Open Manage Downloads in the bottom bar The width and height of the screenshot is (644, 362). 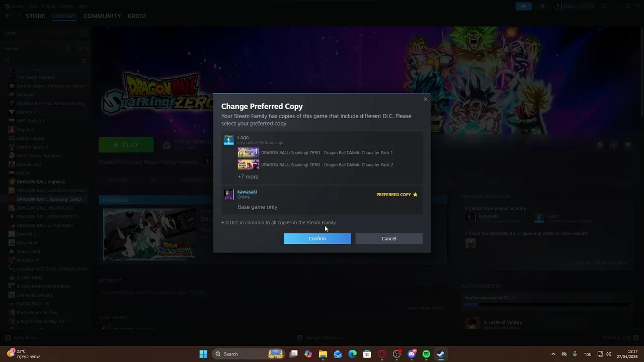(x=320, y=338)
